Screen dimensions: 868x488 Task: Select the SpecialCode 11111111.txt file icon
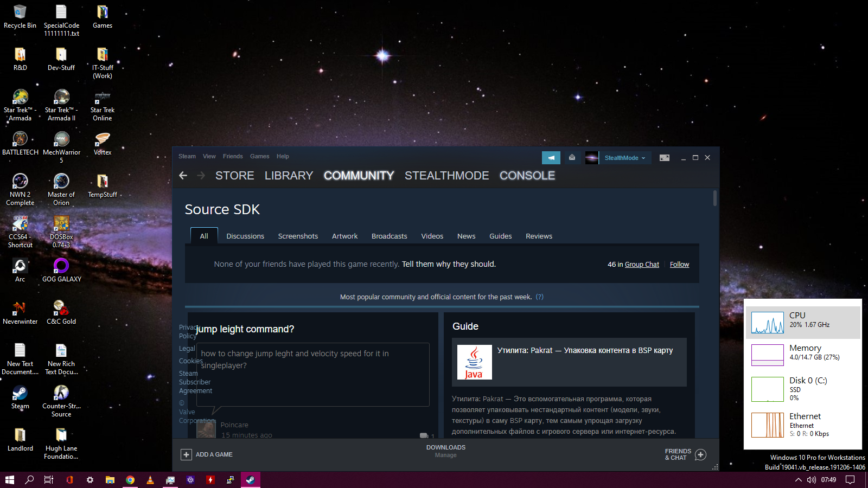click(61, 21)
